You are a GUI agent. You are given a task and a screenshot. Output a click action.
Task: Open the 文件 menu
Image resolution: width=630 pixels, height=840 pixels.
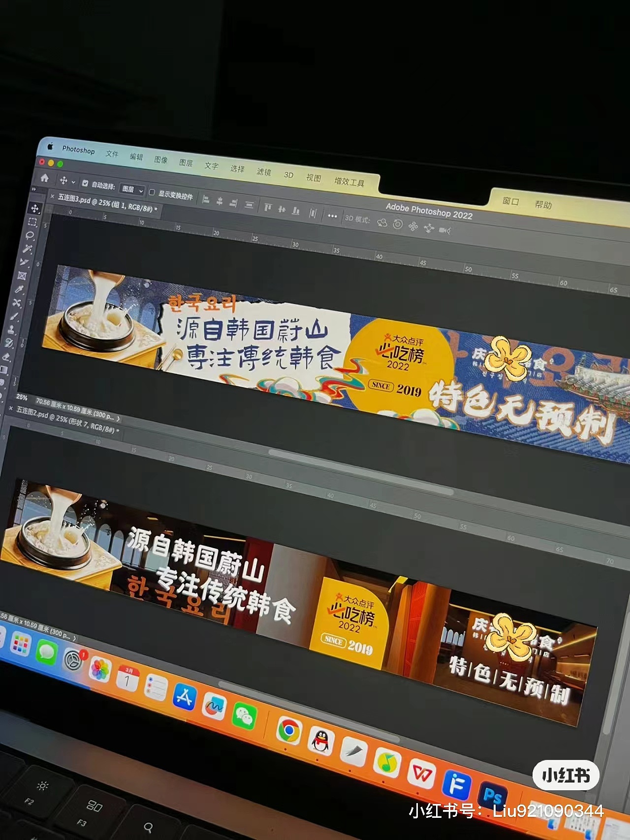(x=112, y=154)
